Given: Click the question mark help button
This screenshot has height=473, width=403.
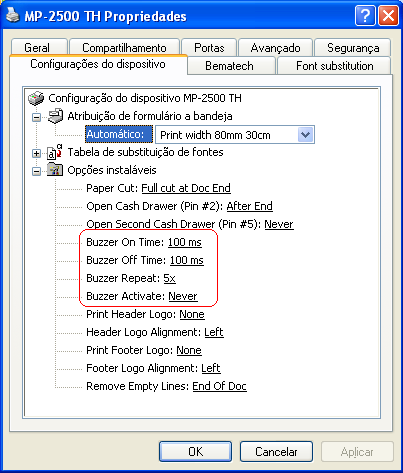Looking at the screenshot, I should pyautogui.click(x=365, y=16).
